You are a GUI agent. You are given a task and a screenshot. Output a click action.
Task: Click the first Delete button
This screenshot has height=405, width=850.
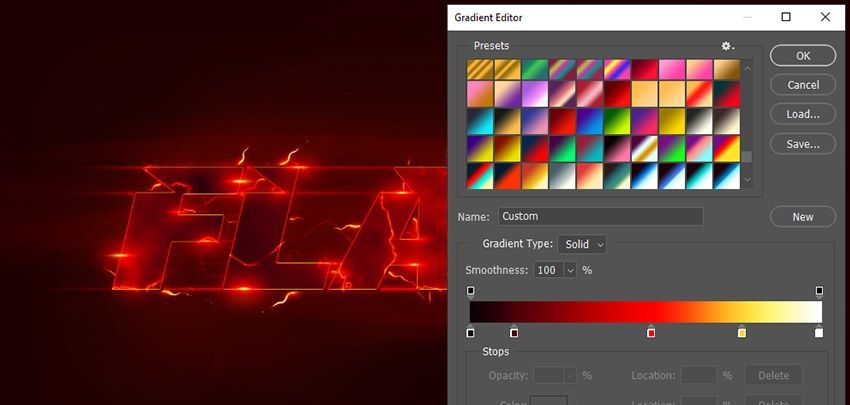tap(773, 375)
